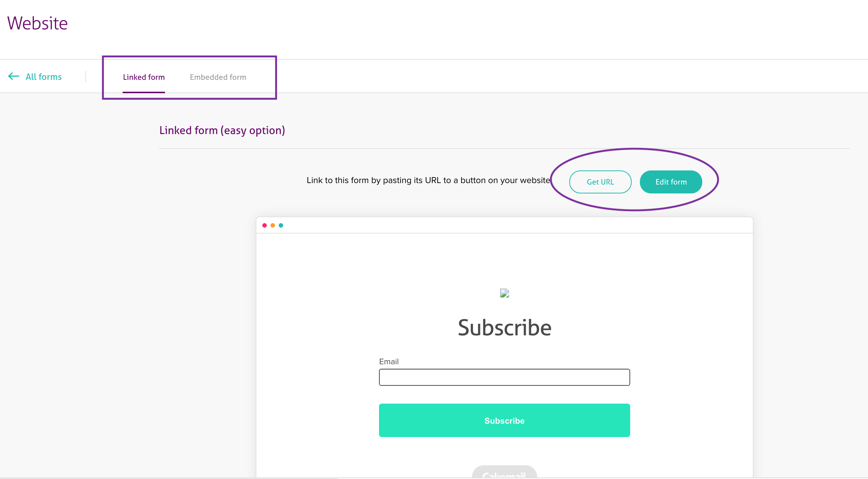Click the Linked form (easy option) heading
Screen dimensions: 868x479
coord(222,130)
